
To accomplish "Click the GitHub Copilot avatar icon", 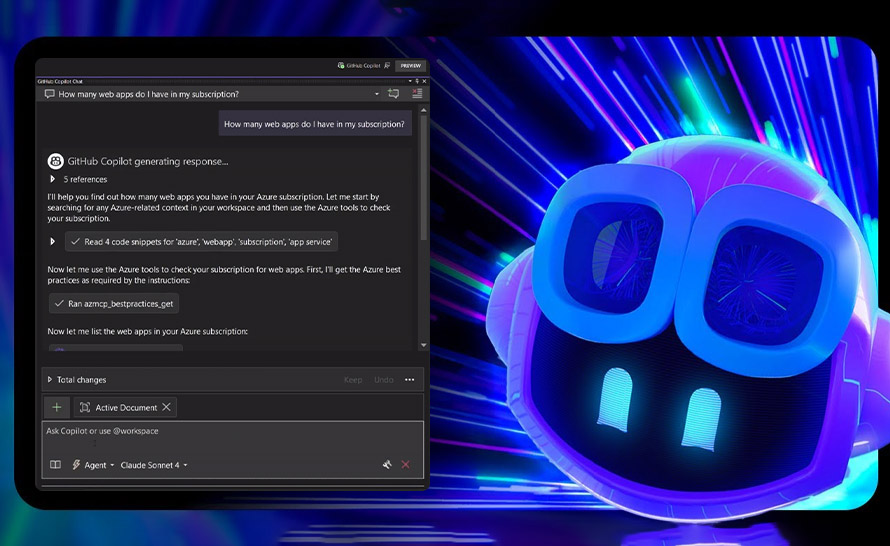I will (x=55, y=161).
